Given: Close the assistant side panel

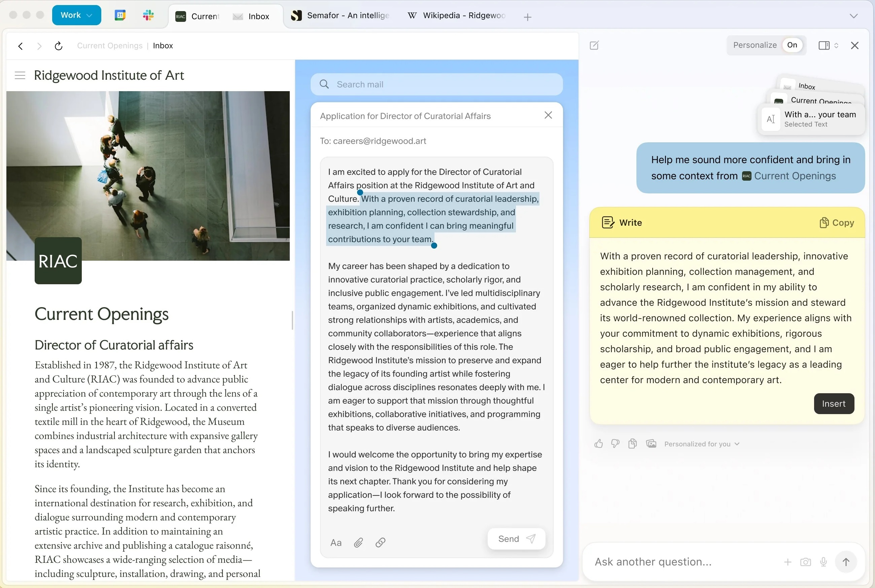Looking at the screenshot, I should [855, 45].
